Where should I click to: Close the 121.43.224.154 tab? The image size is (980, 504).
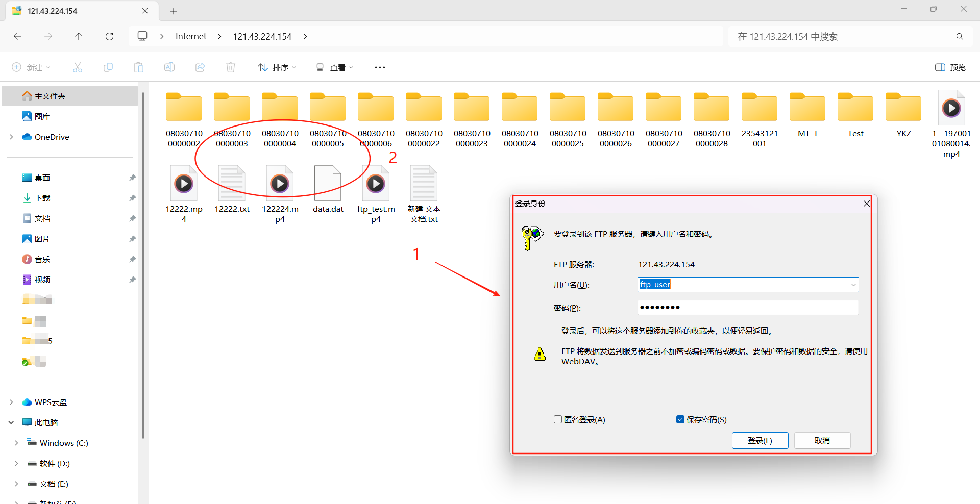click(x=145, y=11)
